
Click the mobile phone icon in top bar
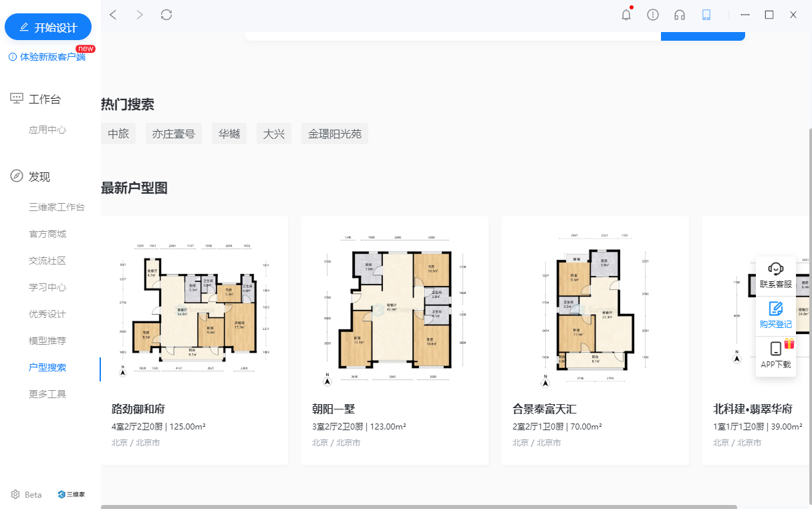[x=706, y=15]
